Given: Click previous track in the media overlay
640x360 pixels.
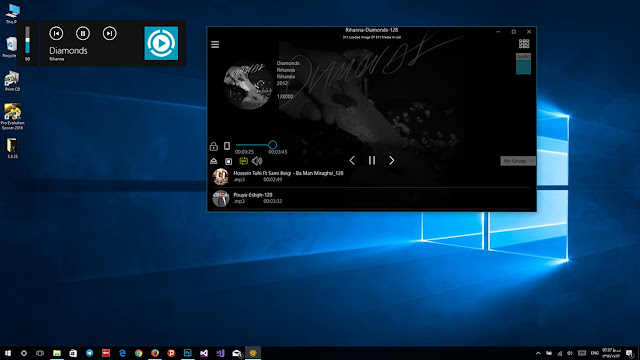Looking at the screenshot, I should (x=56, y=33).
